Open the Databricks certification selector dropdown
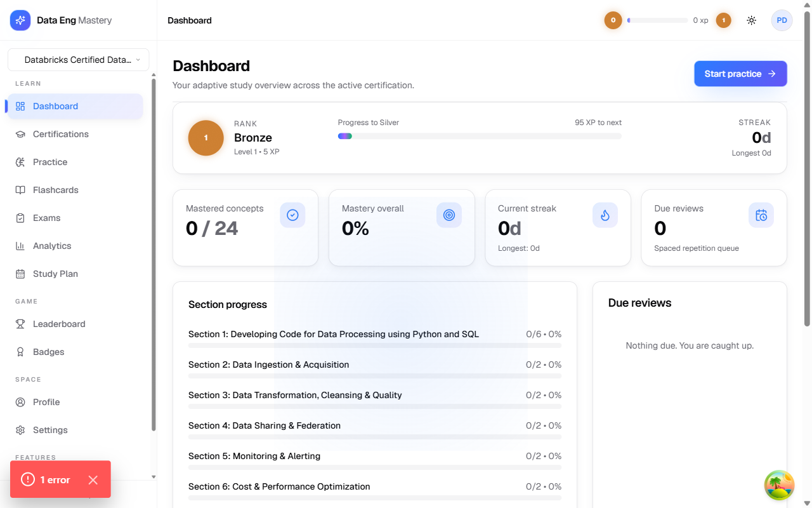 click(79, 60)
